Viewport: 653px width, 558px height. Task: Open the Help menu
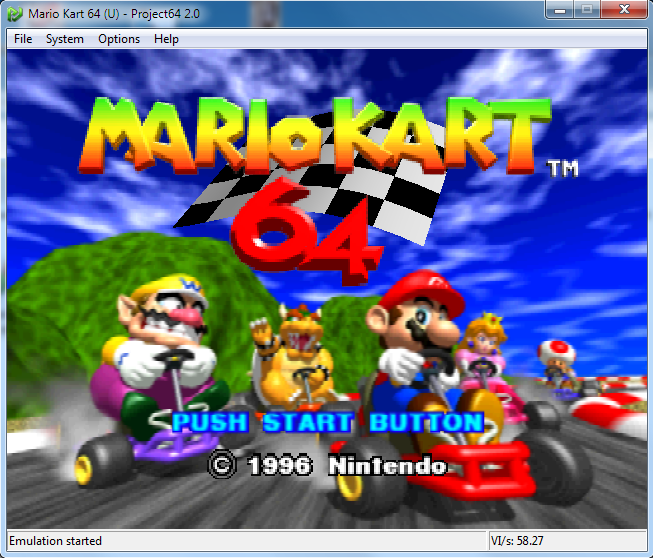click(166, 39)
